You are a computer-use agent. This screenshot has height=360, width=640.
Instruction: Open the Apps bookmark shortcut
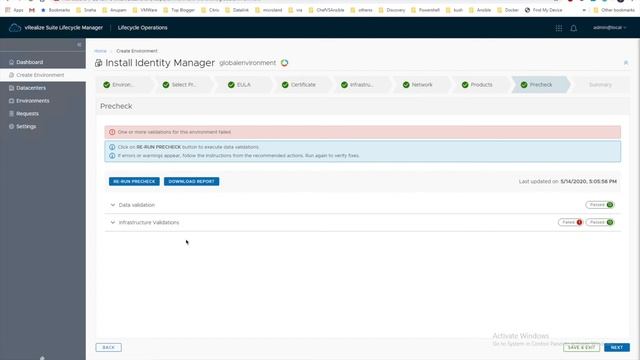[14, 10]
